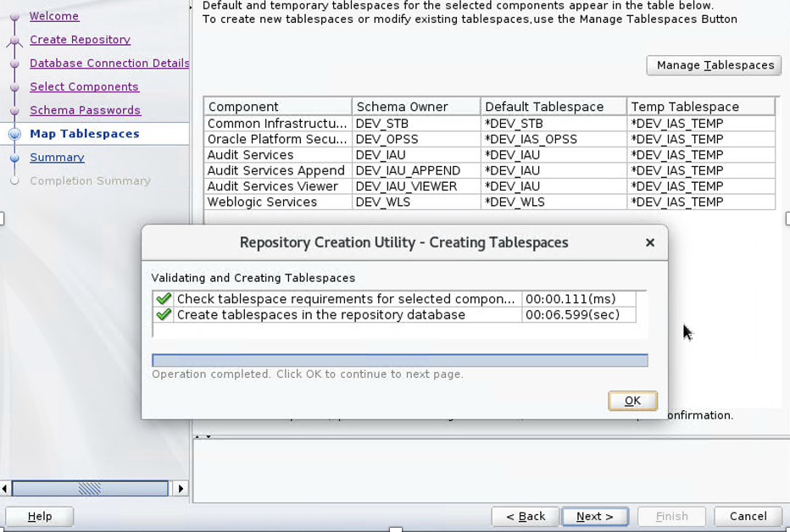This screenshot has width=790, height=532.
Task: Open temp tablespace for Common Infrastructure row
Action: click(x=700, y=124)
